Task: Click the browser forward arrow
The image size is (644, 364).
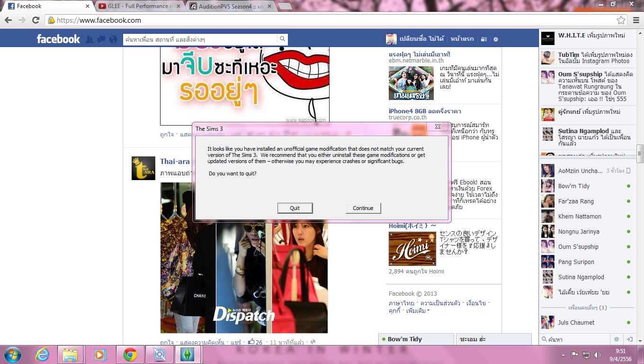Action: click(x=22, y=20)
